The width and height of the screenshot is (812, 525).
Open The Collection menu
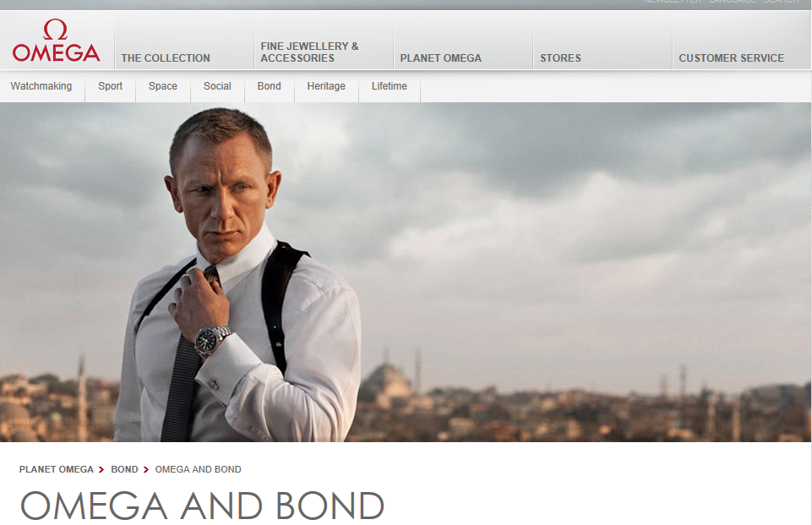click(166, 58)
